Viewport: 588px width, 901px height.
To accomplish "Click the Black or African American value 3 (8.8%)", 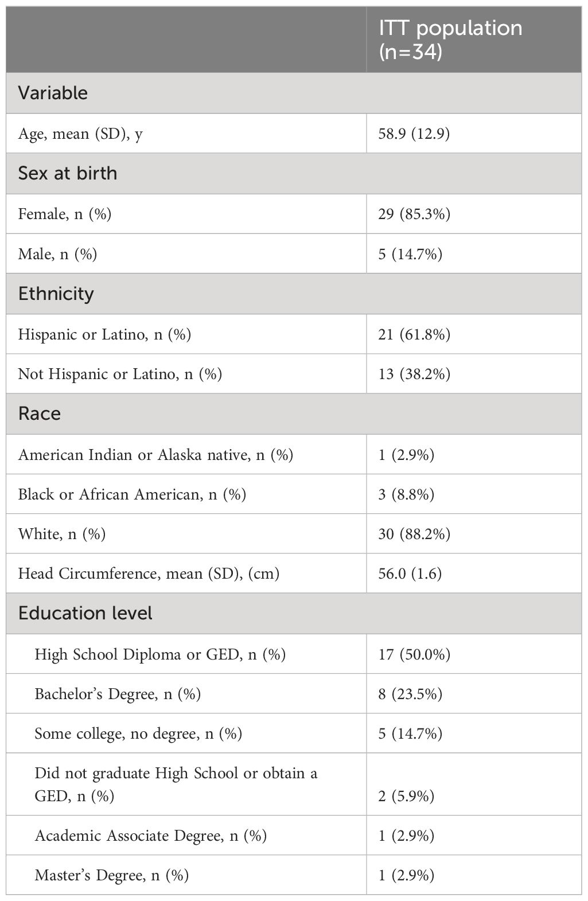I will 406,494.
